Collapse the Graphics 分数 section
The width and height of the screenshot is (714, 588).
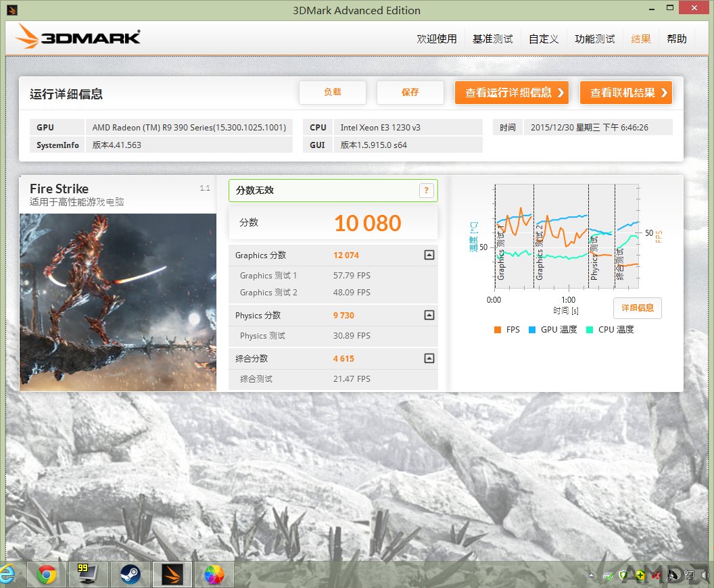point(429,255)
